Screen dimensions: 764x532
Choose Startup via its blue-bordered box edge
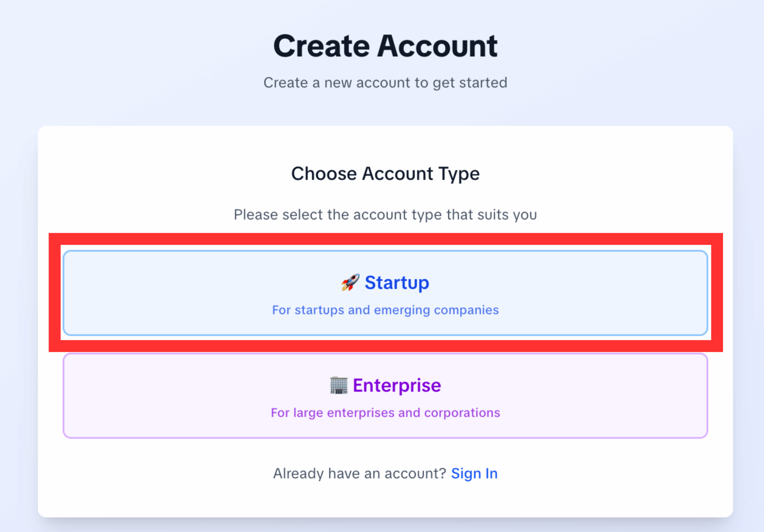(x=385, y=251)
